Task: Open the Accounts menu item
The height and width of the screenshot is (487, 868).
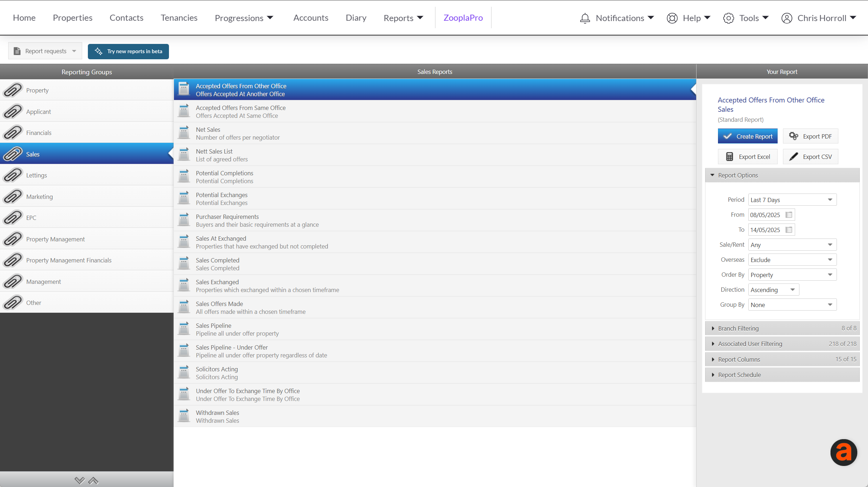Action: (311, 18)
